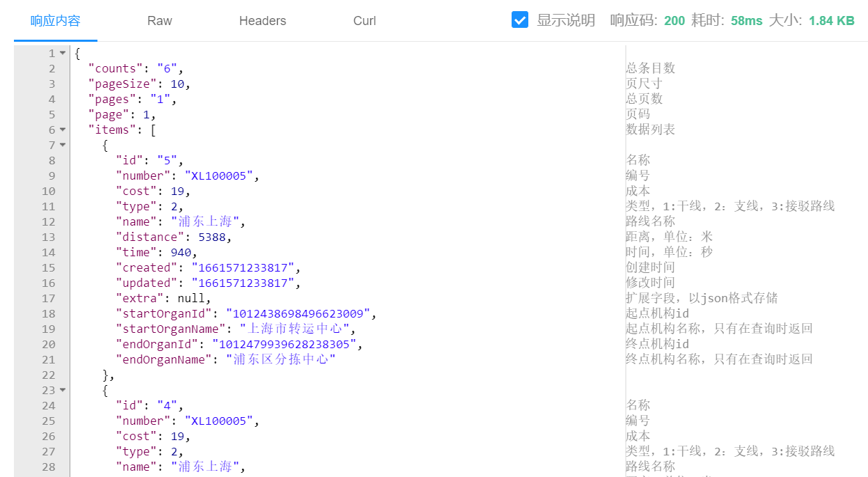868x477 pixels.
Task: Click the response code value 200
Action: 674,21
